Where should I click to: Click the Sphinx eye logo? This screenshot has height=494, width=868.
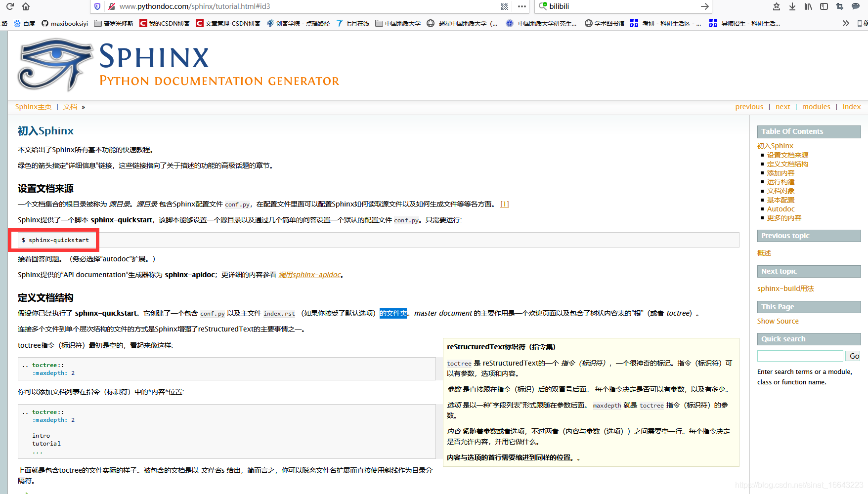(x=55, y=65)
